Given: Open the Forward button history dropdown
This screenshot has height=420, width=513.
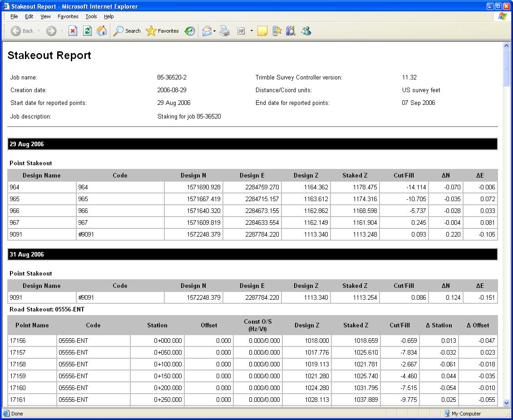Looking at the screenshot, I should pos(62,31).
